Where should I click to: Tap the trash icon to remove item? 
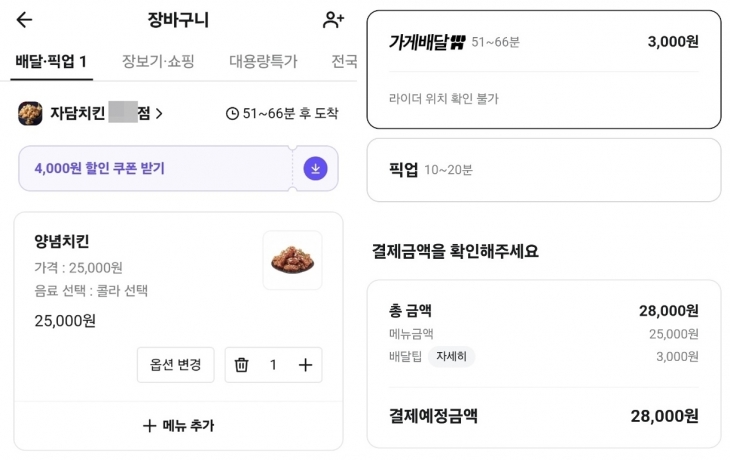[241, 365]
